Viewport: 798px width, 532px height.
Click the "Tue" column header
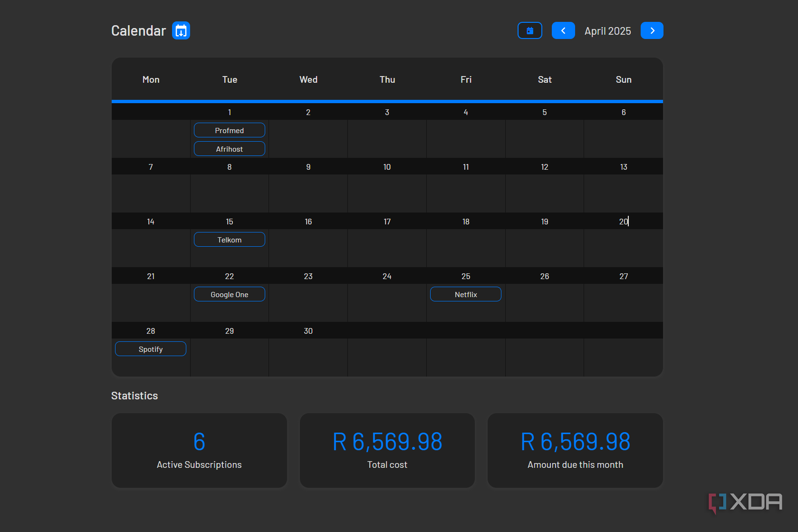(230, 79)
